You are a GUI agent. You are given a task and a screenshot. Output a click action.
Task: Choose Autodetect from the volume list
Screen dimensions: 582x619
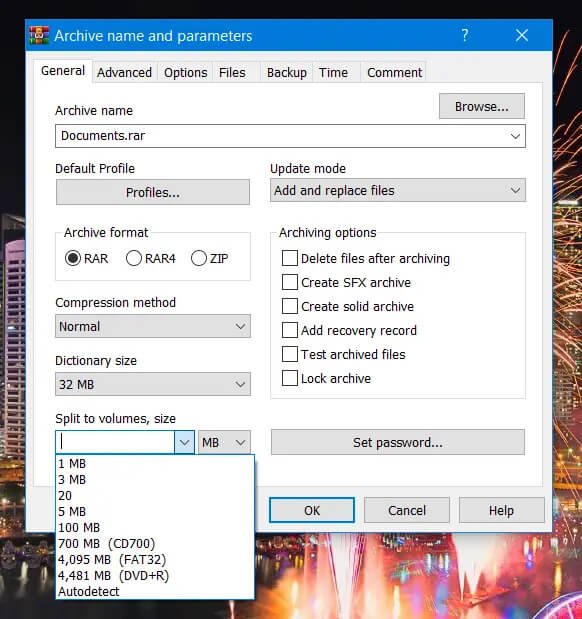pos(155,591)
